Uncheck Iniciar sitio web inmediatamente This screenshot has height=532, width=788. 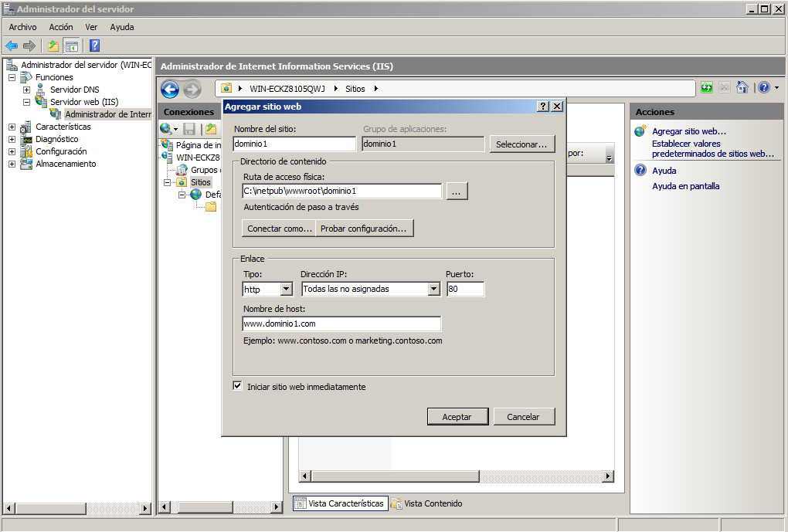238,386
